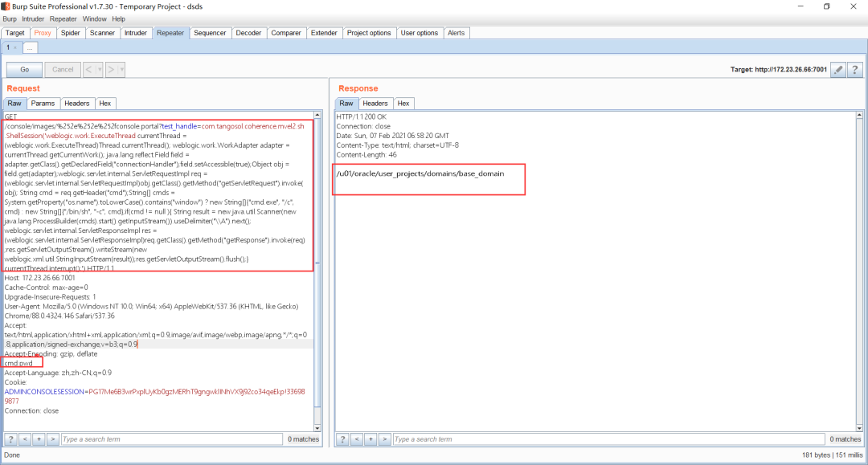Open the Alerts tab
This screenshot has width=868, height=465.
tap(457, 33)
